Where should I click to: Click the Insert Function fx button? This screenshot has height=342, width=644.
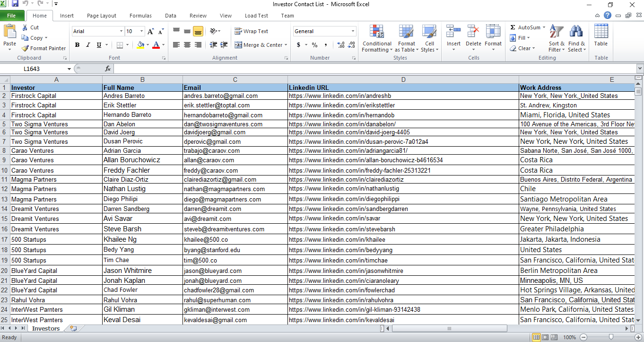[108, 68]
